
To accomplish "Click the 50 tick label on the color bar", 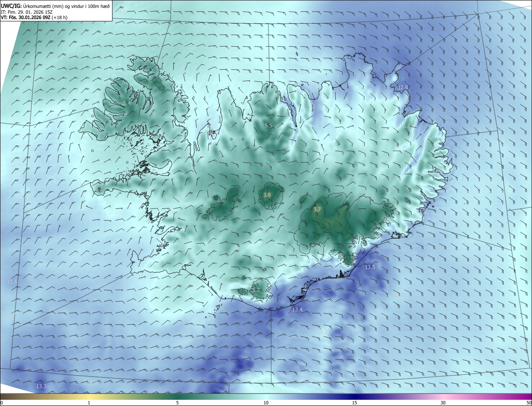I will [529, 403].
